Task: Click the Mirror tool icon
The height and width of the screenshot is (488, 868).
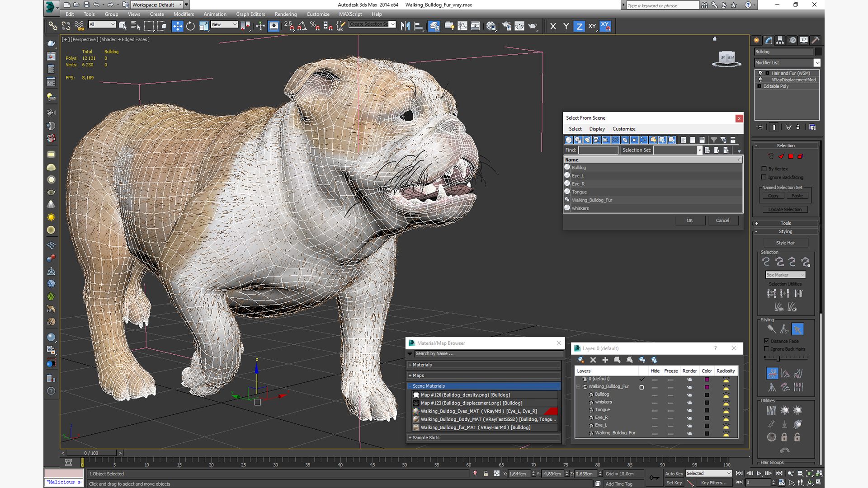Action: [x=405, y=26]
